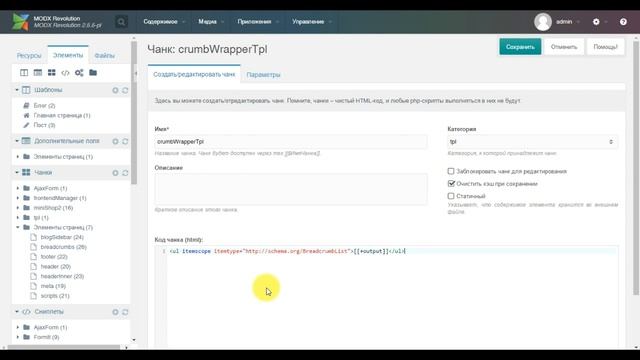640x360 pixels.
Task: Click the new template toolbar icon
Action: pos(24,73)
